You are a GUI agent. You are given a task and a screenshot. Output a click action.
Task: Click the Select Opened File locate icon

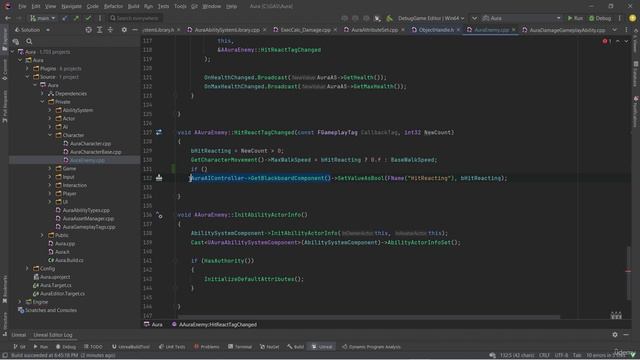click(89, 30)
